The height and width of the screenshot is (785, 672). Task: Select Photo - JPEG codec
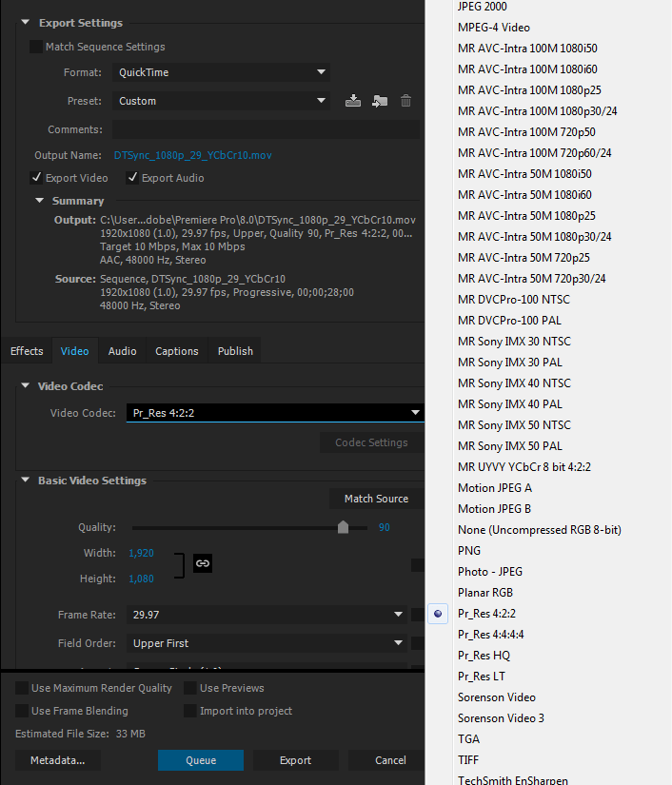(490, 572)
